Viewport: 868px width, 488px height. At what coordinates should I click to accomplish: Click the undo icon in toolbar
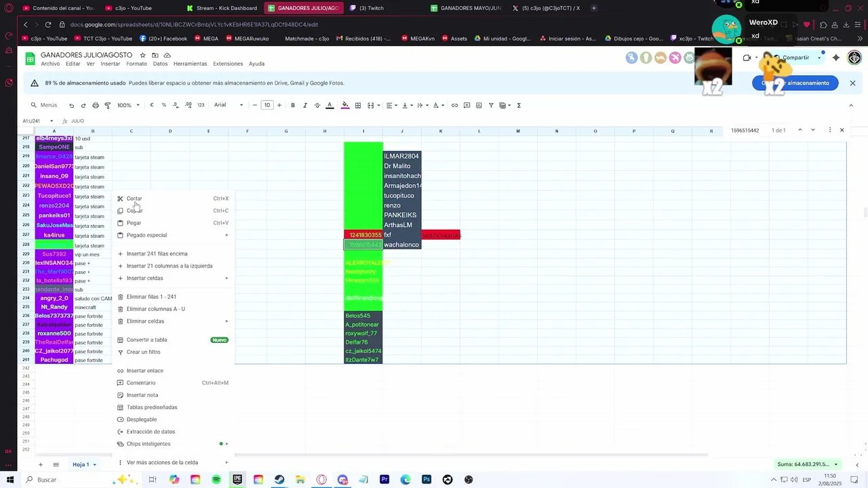[71, 105]
